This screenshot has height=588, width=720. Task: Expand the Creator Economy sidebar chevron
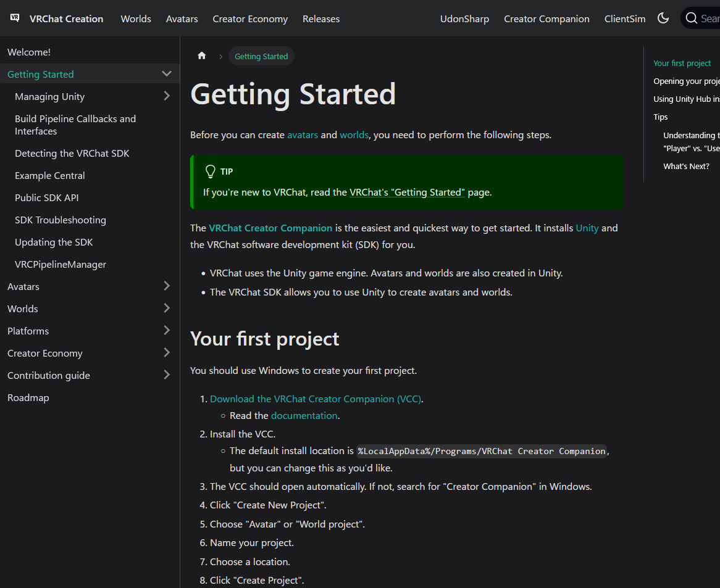[x=167, y=353]
